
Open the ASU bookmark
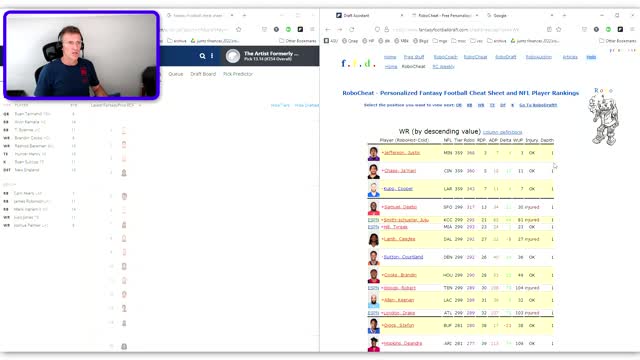(x=331, y=41)
